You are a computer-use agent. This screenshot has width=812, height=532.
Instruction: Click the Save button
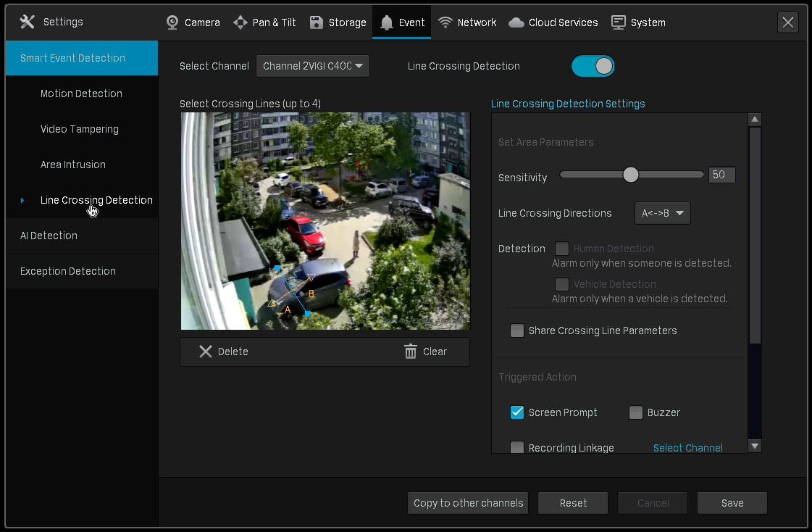tap(732, 502)
